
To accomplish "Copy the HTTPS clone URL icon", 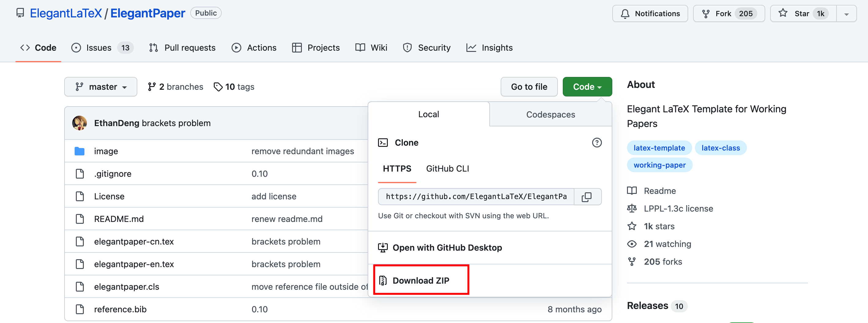I will point(587,197).
